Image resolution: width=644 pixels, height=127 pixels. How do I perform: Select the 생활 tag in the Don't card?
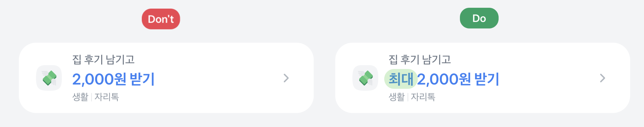tap(80, 97)
